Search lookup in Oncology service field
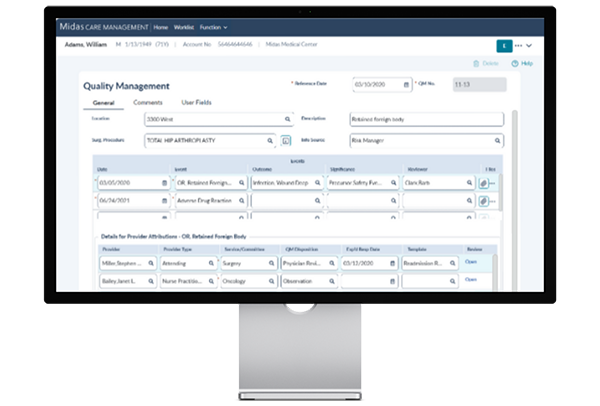The width and height of the screenshot is (600, 406). 271,281
